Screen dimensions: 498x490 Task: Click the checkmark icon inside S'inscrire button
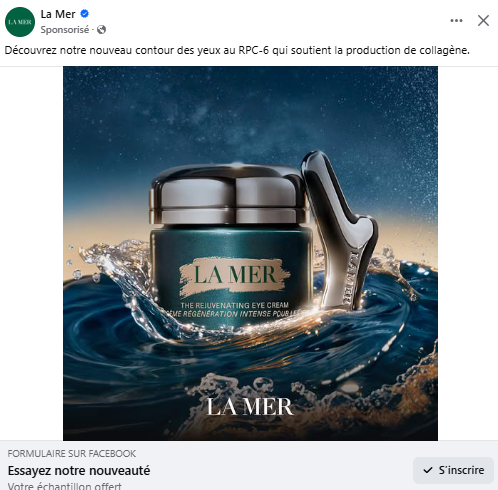(428, 470)
